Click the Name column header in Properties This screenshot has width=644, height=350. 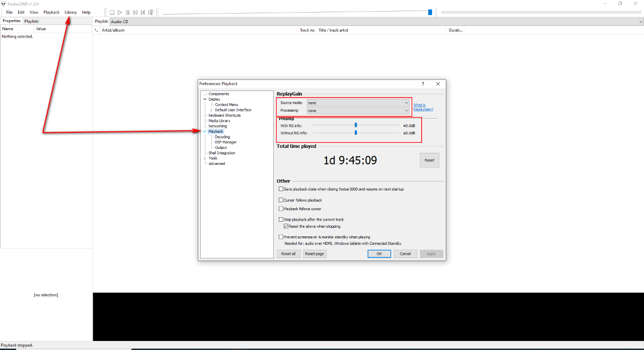coord(17,29)
